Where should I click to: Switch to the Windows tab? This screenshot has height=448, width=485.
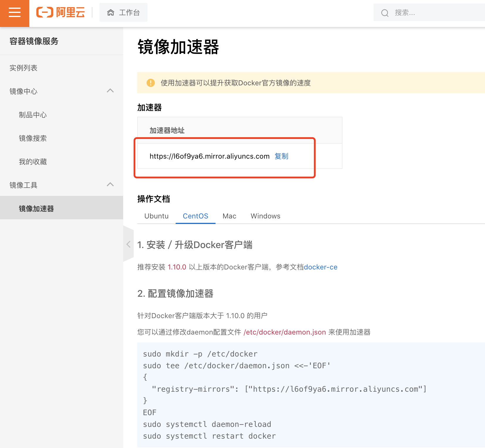coord(265,216)
